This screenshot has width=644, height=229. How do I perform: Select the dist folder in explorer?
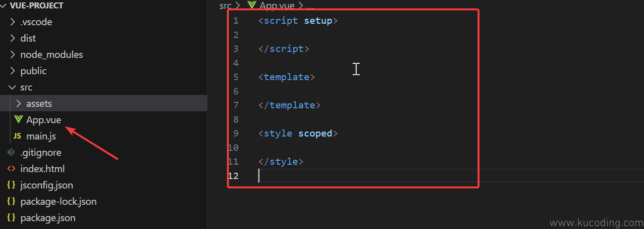(x=28, y=38)
